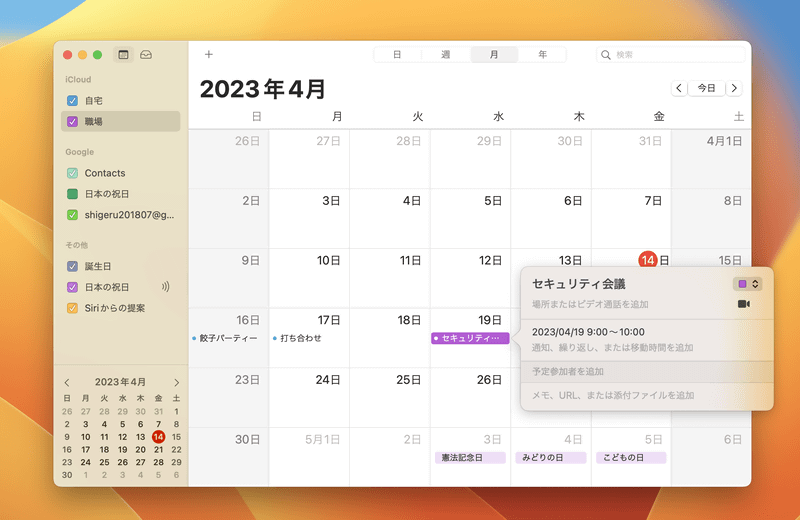Screen dimensions: 800x520
Task: Toggle the 職場 calendar checkbox
Action: pos(72,121)
